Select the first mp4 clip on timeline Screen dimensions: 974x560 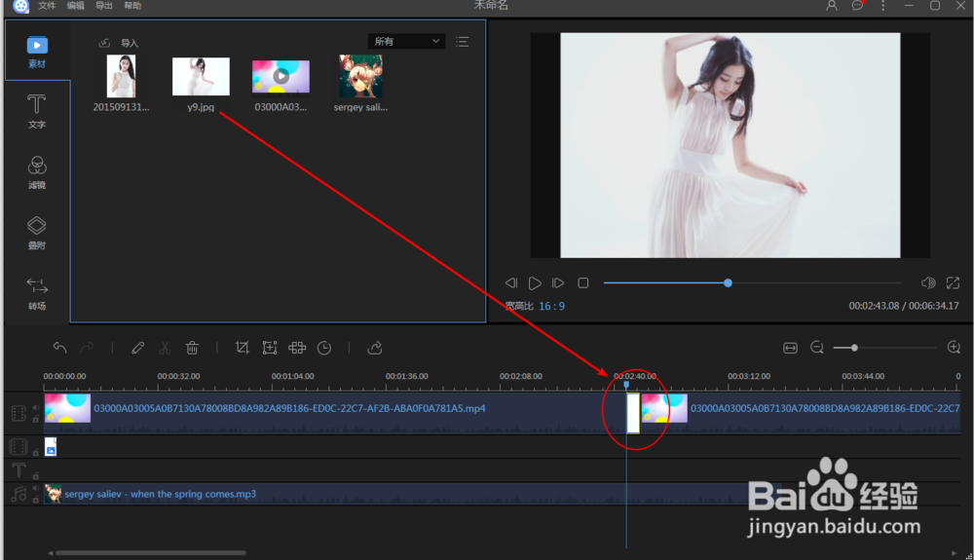tap(334, 413)
